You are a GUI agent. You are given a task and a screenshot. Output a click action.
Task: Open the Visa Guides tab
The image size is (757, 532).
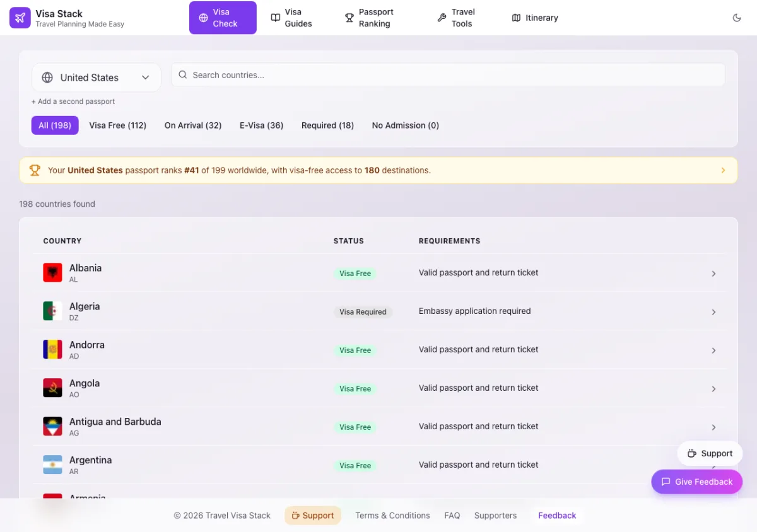(291, 18)
